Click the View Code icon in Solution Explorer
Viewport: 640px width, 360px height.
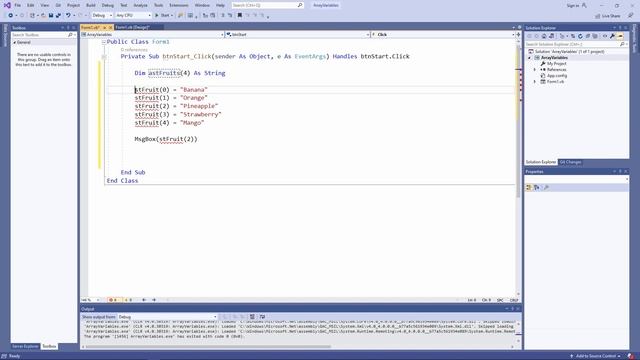[605, 36]
